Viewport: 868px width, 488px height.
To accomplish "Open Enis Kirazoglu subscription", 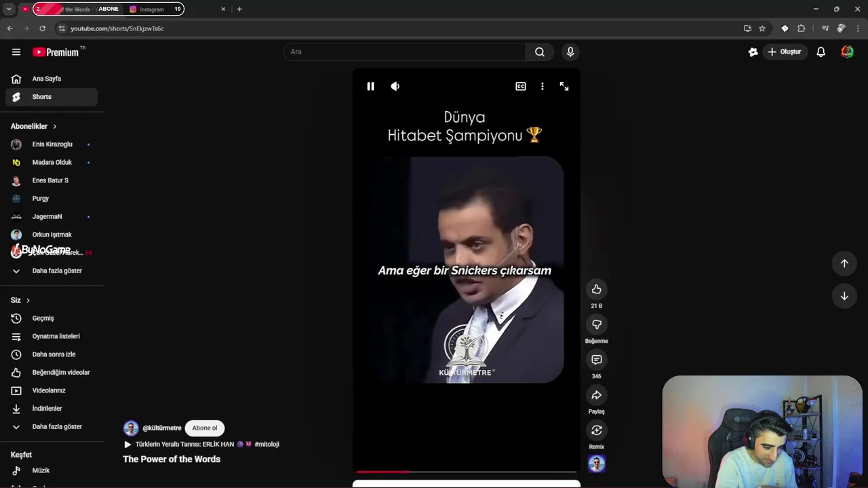I will (52, 144).
